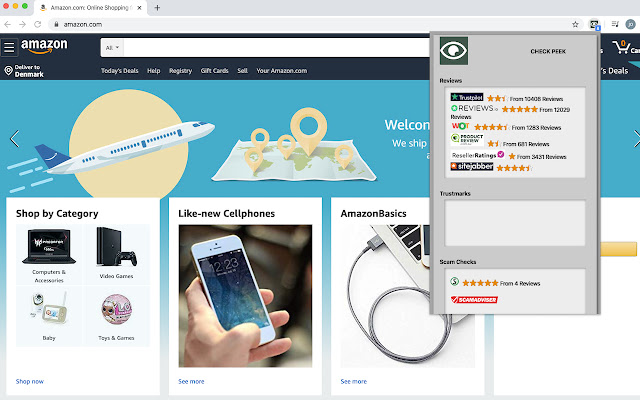The height and width of the screenshot is (400, 640).
Task: Click the Shop by Category heading
Action: click(x=57, y=213)
